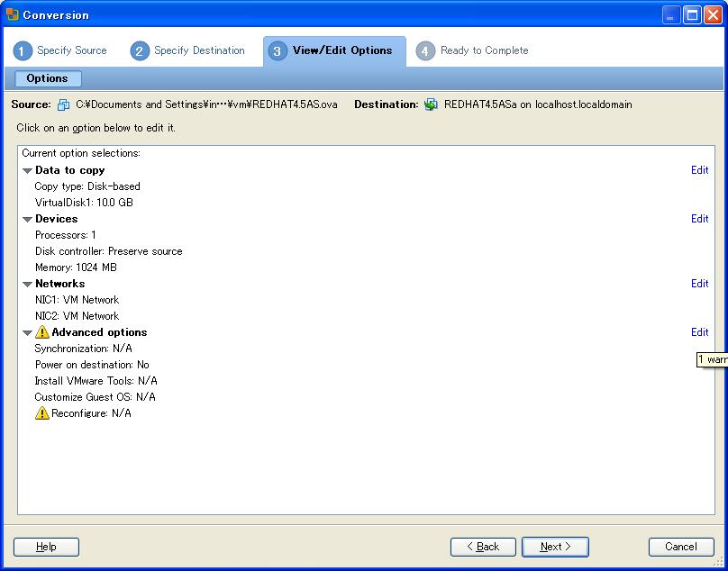The height and width of the screenshot is (571, 728).
Task: Select 'VirtualDisk1: 10.0 GB' row
Action: pyautogui.click(x=84, y=203)
